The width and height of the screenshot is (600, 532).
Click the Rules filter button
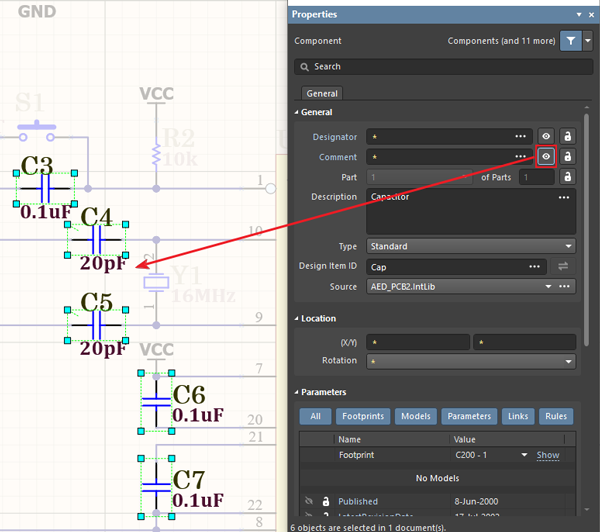(x=556, y=416)
